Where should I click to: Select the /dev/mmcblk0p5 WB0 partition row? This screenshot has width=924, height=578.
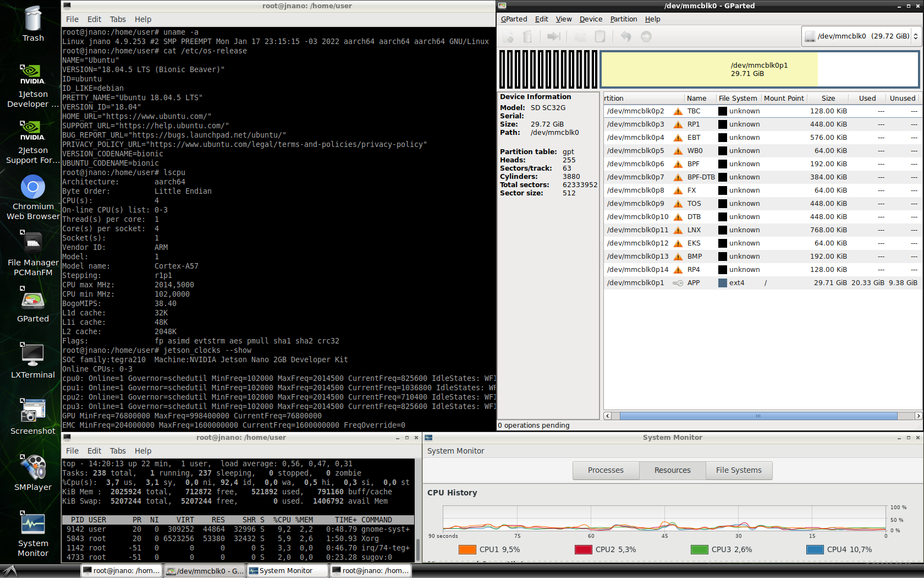tap(762, 151)
